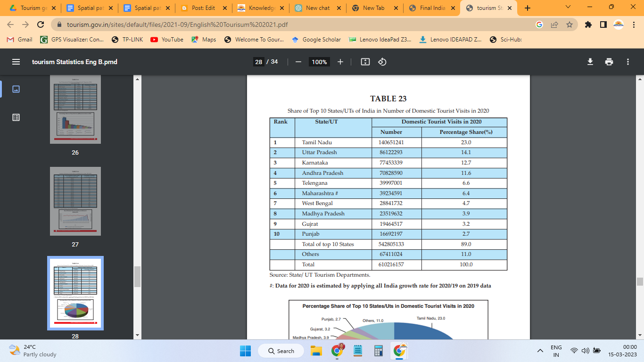Zoom in with the plus icon

pos(340,62)
